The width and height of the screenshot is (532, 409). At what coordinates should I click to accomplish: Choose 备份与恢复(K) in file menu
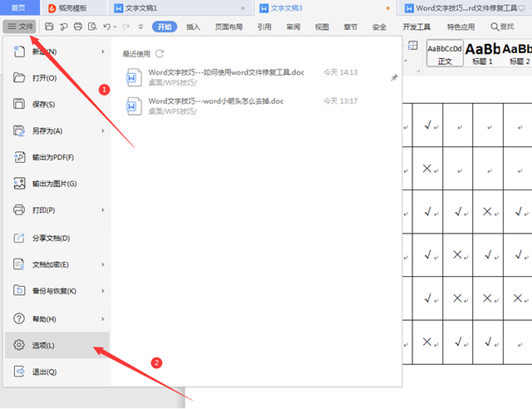[x=57, y=291]
